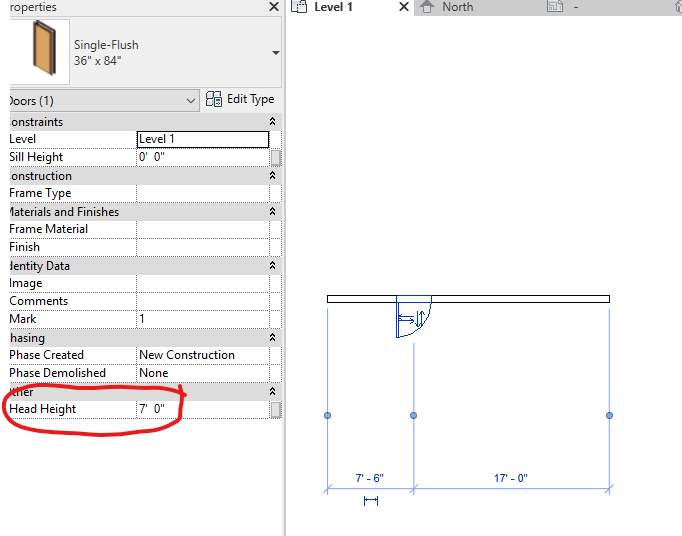
Task: Collapse the Constraints section
Action: (x=272, y=121)
